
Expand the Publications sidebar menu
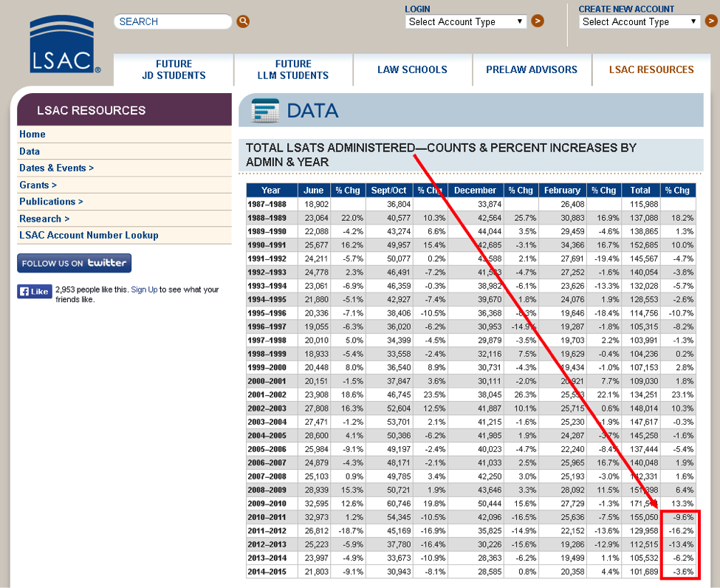[x=51, y=202]
